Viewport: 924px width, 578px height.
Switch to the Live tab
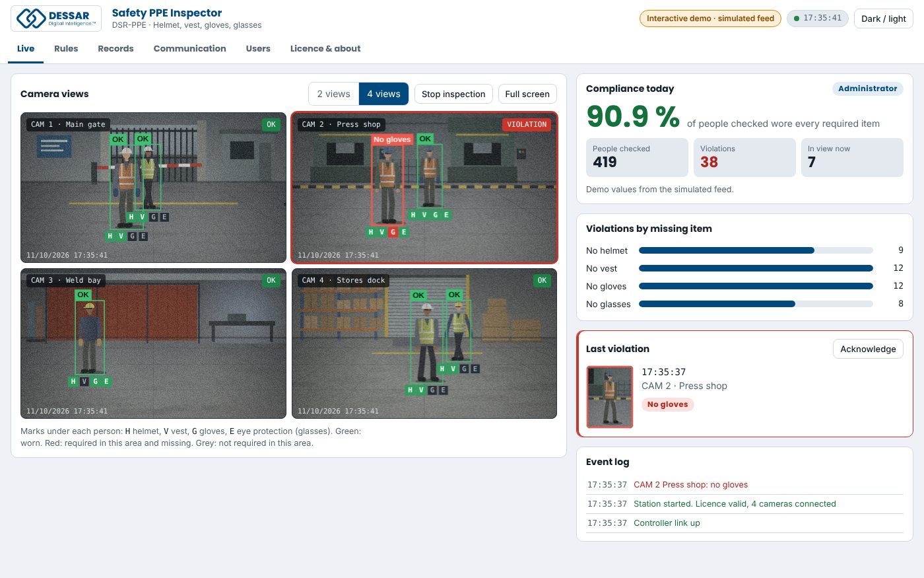26,49
